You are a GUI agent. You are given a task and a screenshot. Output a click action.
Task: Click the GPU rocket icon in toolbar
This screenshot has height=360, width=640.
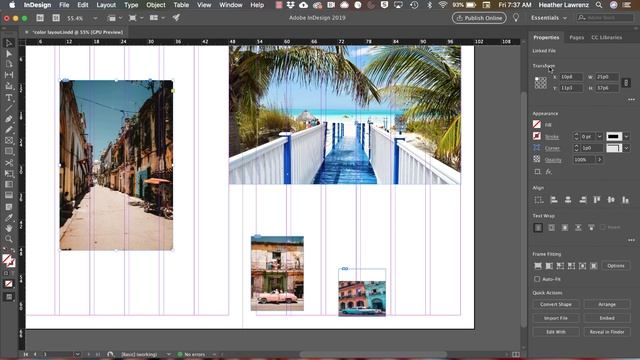176,18
